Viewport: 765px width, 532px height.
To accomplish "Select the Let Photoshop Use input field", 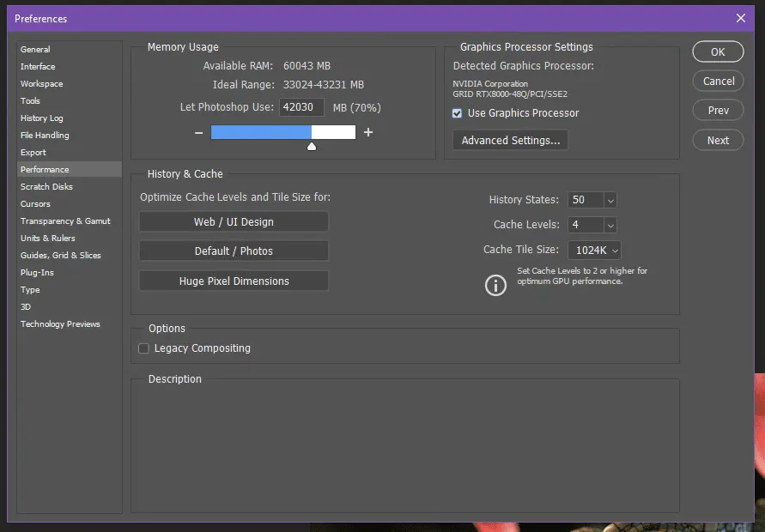I will click(x=301, y=107).
